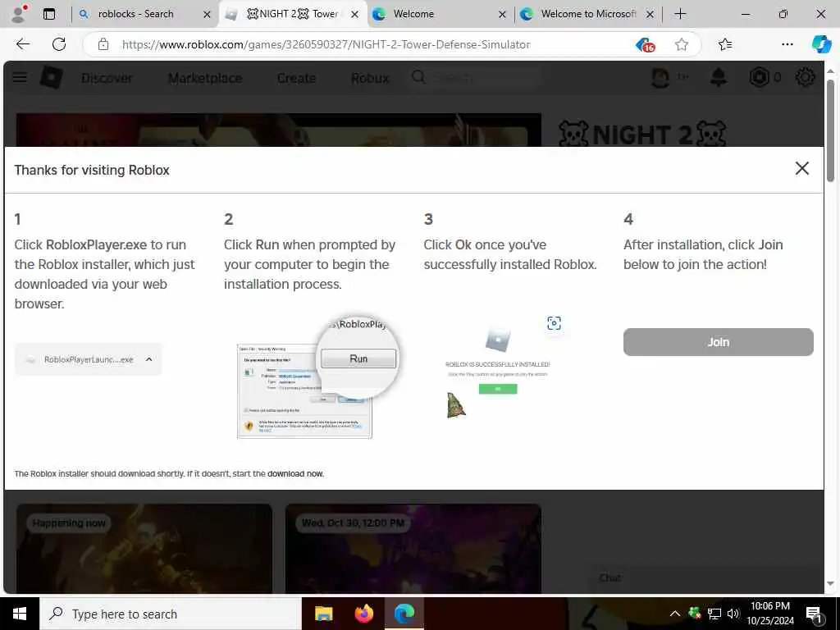The image size is (840, 630).
Task: Open the Marketplace page
Action: click(205, 78)
